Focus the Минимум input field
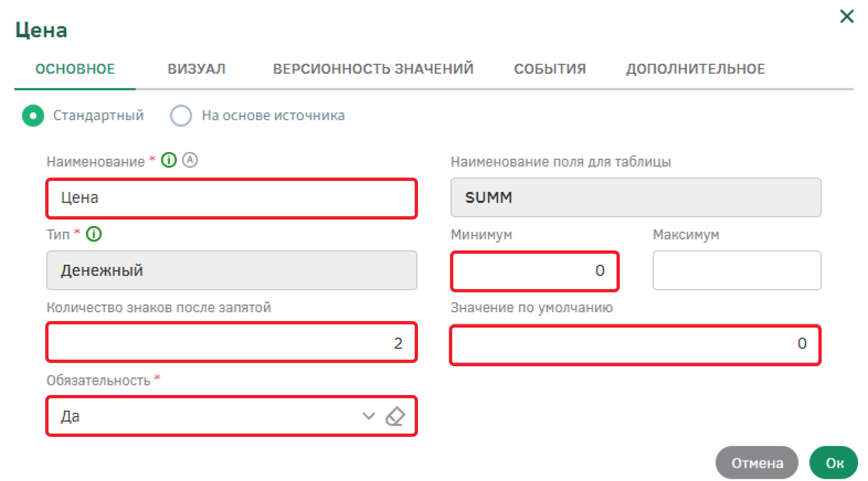 click(534, 271)
